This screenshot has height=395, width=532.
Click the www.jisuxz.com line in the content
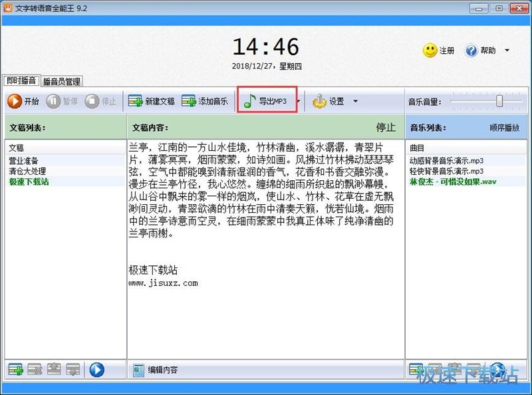coord(163,283)
